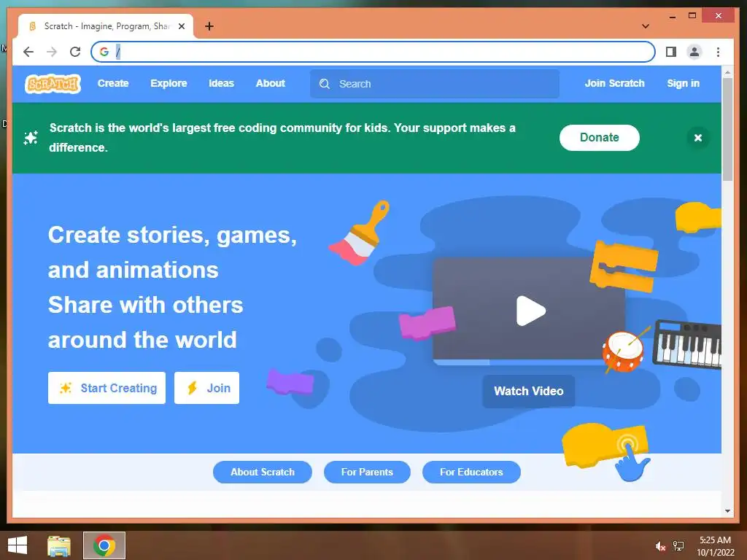Click the Scratch logo
Image resolution: width=747 pixels, height=560 pixels.
pyautogui.click(x=53, y=84)
